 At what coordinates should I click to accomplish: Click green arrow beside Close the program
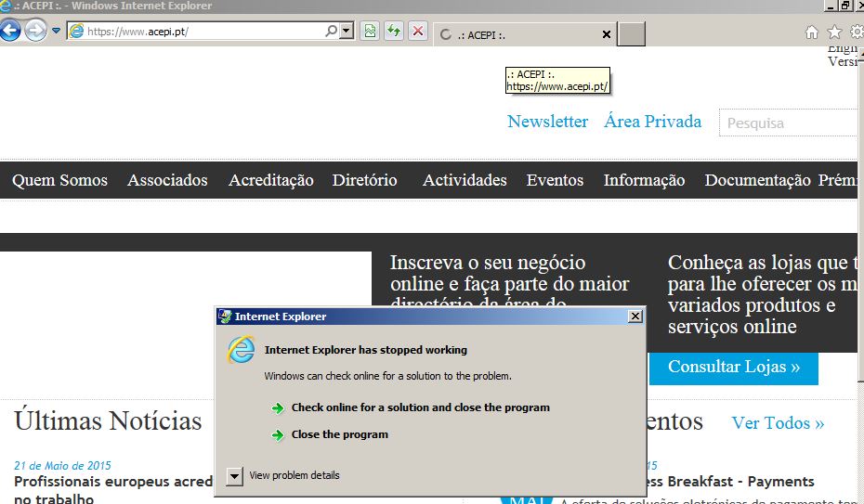(278, 435)
